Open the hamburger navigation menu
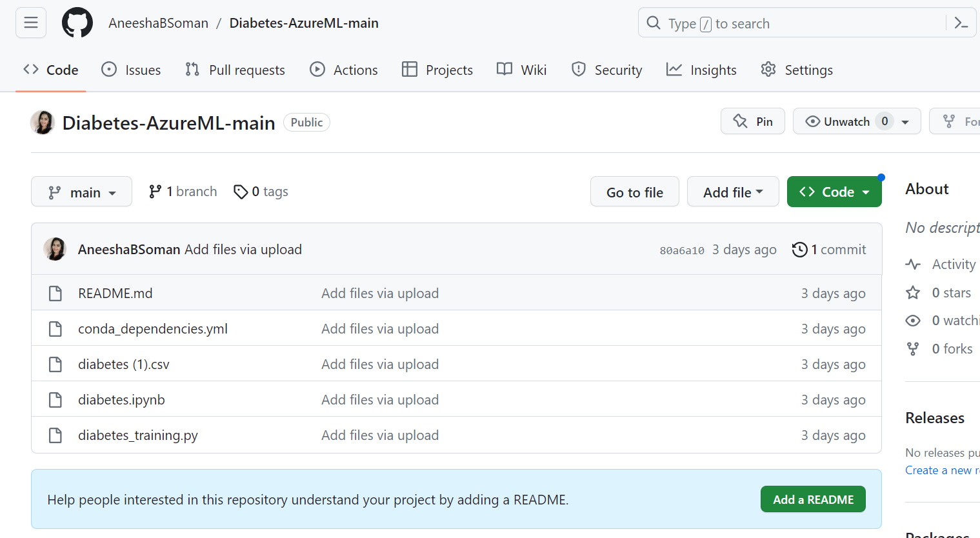 point(31,23)
